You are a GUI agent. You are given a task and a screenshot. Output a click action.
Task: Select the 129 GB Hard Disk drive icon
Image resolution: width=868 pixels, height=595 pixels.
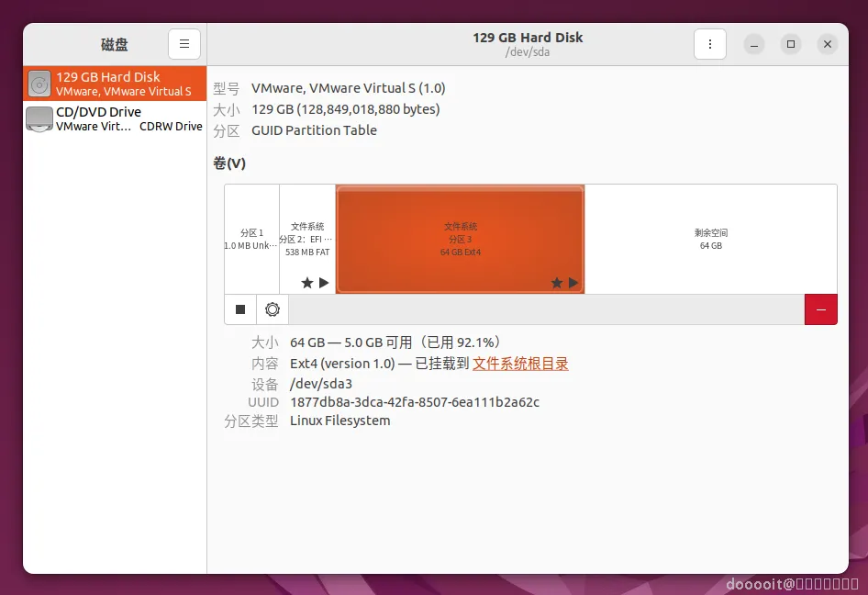39,84
